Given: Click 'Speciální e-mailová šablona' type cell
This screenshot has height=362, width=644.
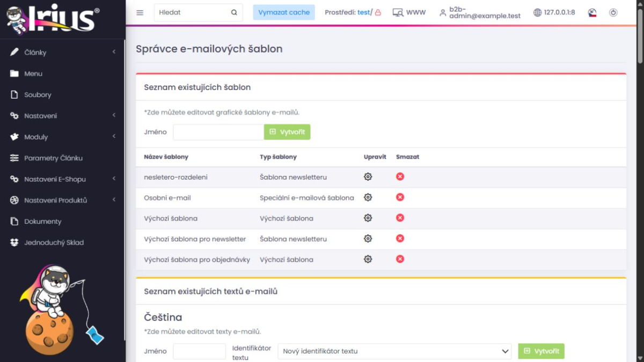Looking at the screenshot, I should [307, 198].
